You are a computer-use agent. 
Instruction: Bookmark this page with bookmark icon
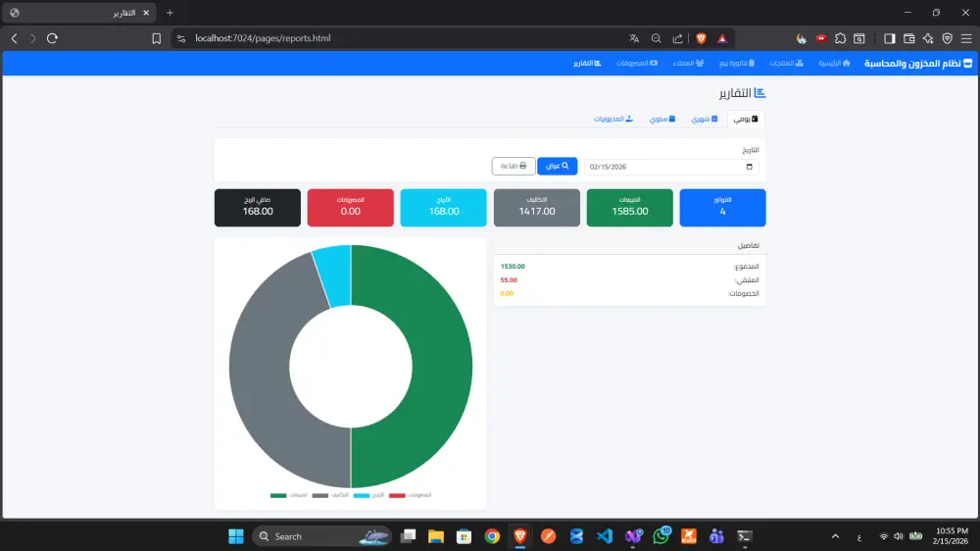click(x=156, y=38)
